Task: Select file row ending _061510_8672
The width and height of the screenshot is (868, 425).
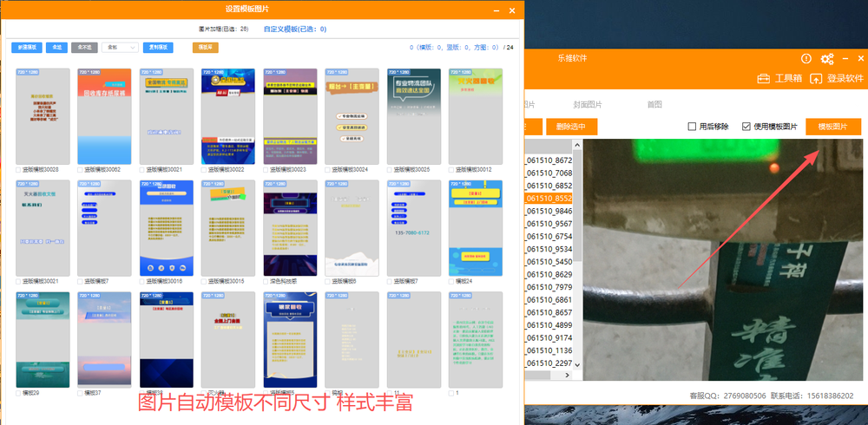Action: point(548,160)
